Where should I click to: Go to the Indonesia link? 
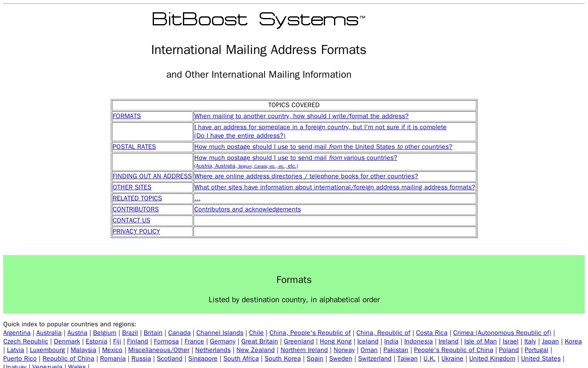coord(419,341)
